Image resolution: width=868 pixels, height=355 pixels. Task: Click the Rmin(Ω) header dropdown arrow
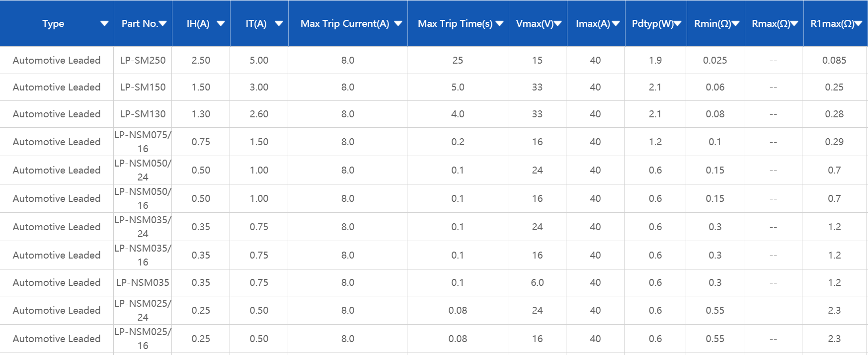(x=736, y=23)
